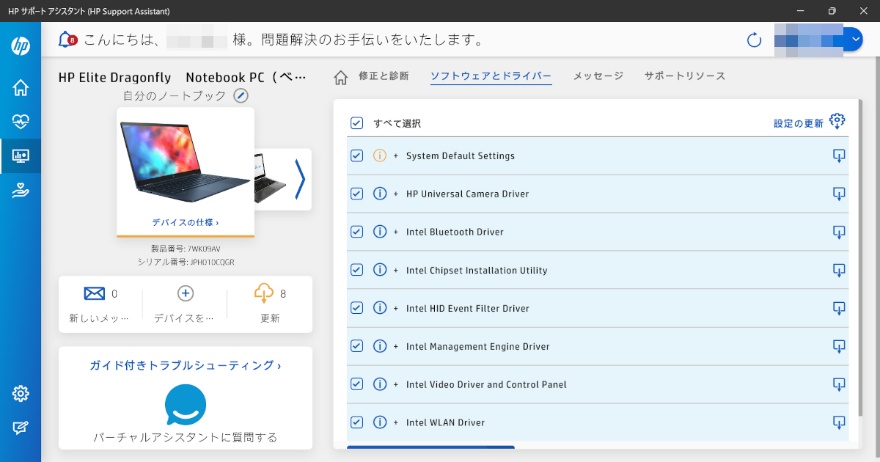Switch to the サポートリソース tab
The width and height of the screenshot is (880, 462).
tap(685, 76)
